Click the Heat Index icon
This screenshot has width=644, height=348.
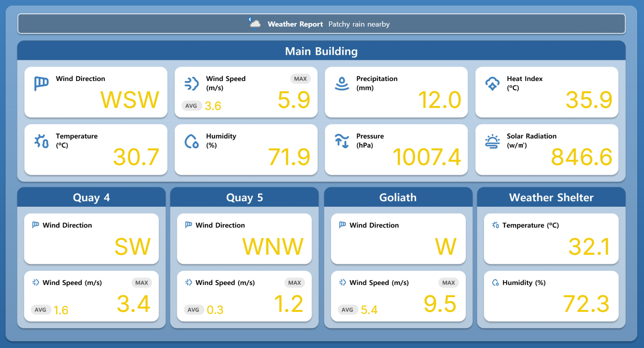click(x=492, y=83)
